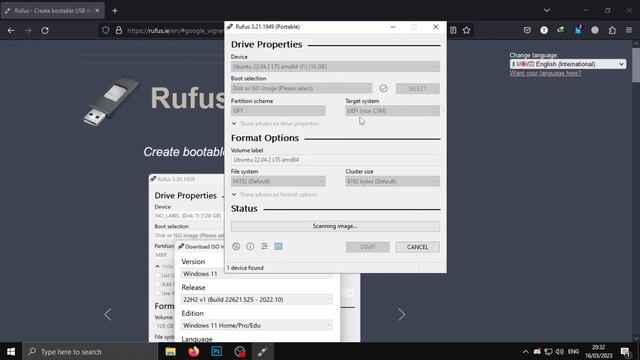Bookmark this page with star icon
This screenshot has width=640, height=360.
pos(467,30)
